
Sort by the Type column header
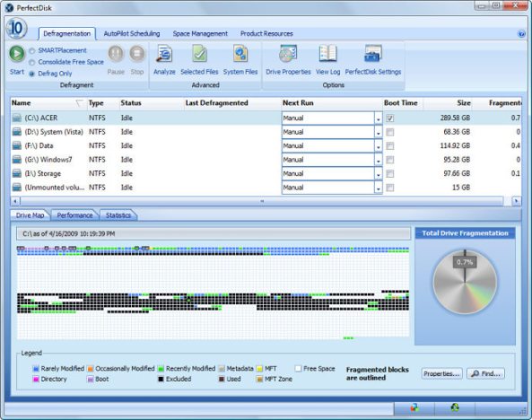point(103,103)
